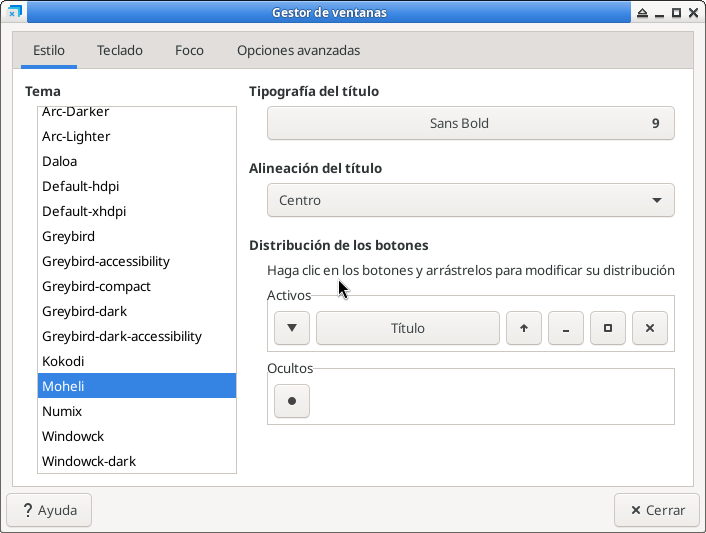Pick the Windowck-dark theme

point(89,461)
